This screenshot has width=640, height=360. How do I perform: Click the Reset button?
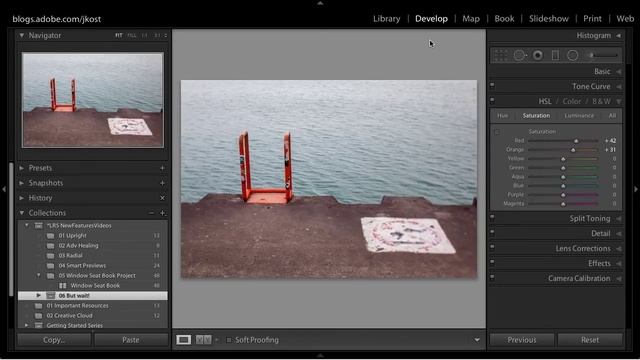click(x=590, y=340)
